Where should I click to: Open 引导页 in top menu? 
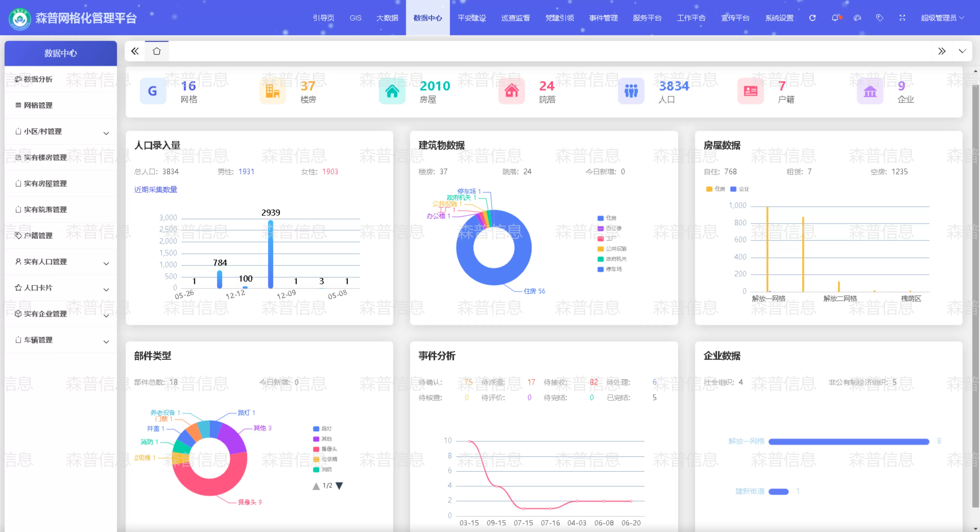323,18
